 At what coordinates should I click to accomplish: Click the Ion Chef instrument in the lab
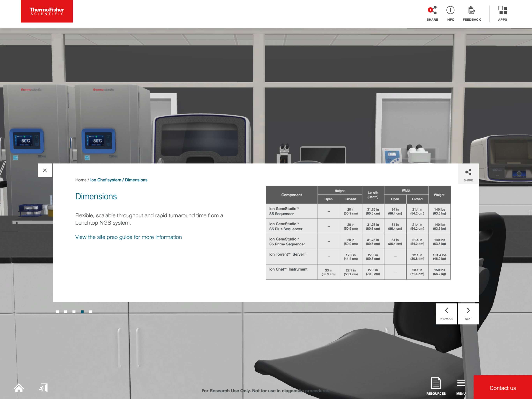point(201,139)
